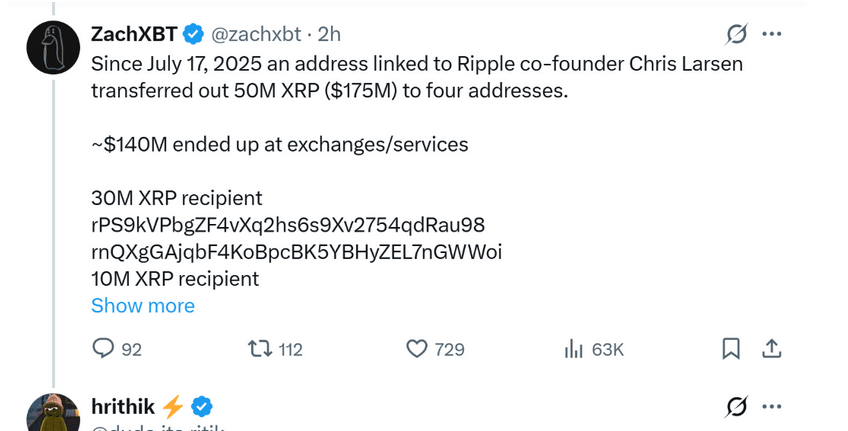Click the Grok icon on hrithik's post
This screenshot has height=431, width=848.
coord(735,407)
